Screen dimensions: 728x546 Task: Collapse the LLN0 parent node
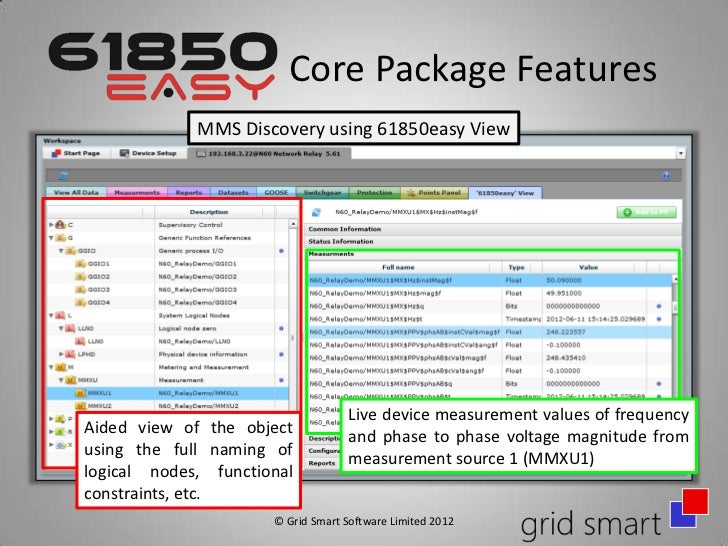pyautogui.click(x=61, y=328)
